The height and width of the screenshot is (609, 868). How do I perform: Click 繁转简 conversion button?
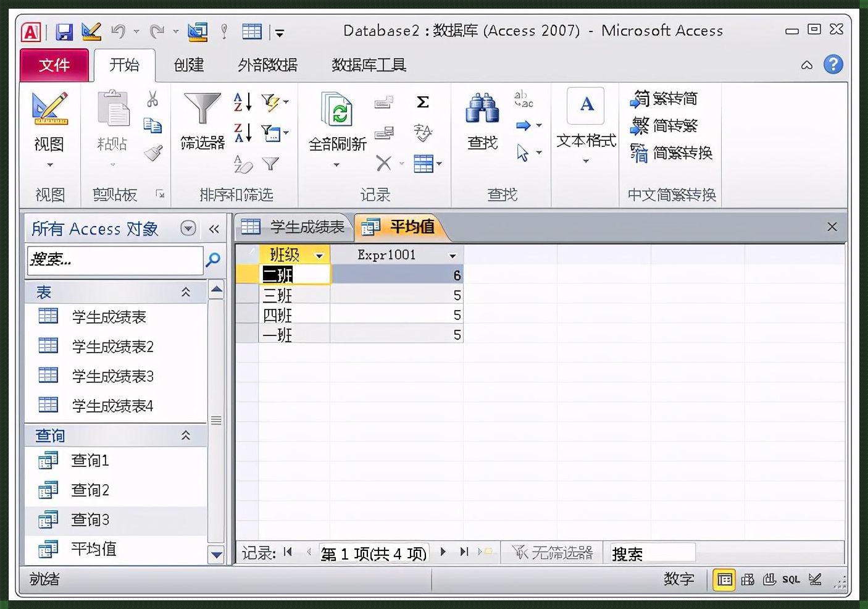(664, 99)
